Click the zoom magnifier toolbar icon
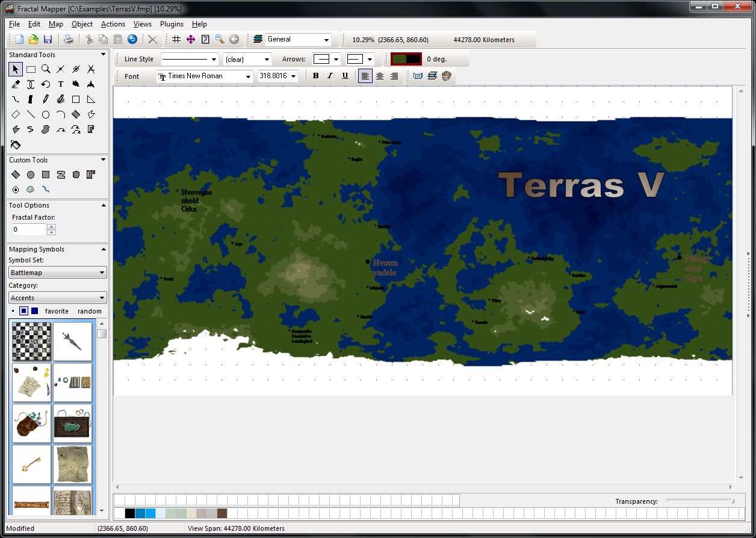 click(220, 40)
